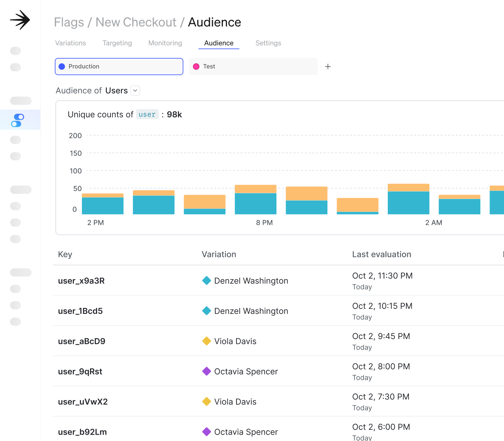
Task: Open user_1Bcd5 key entry
Action: 80,311
